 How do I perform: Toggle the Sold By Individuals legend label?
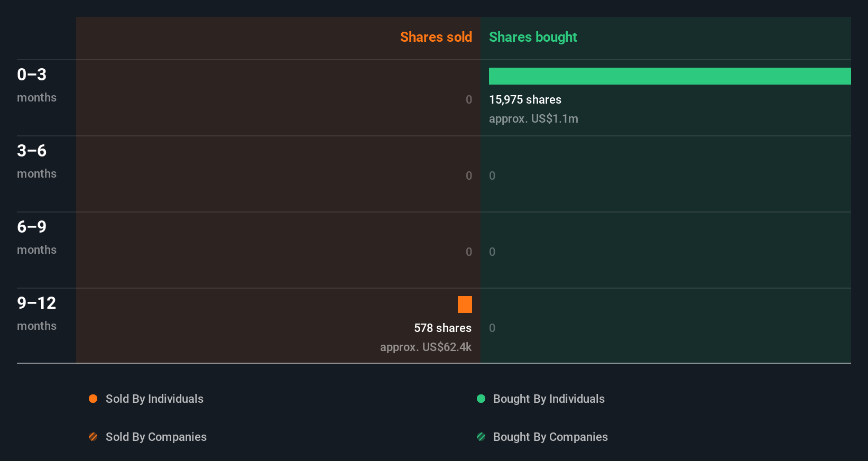[x=154, y=399]
